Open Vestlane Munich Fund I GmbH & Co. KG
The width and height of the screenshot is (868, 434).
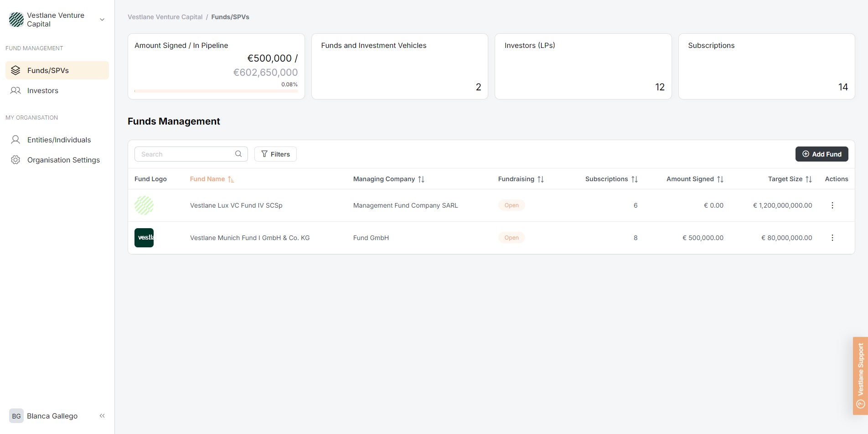coord(250,238)
